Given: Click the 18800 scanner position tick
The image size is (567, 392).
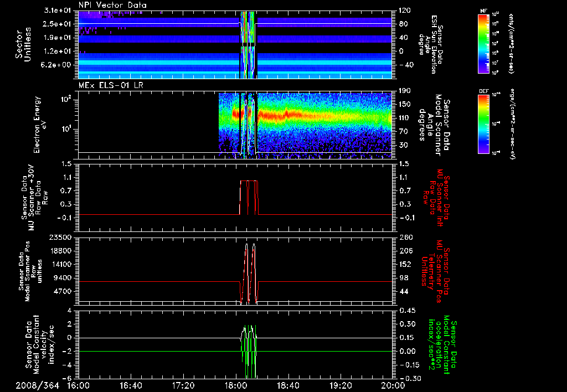Looking at the screenshot, I should [60, 251].
